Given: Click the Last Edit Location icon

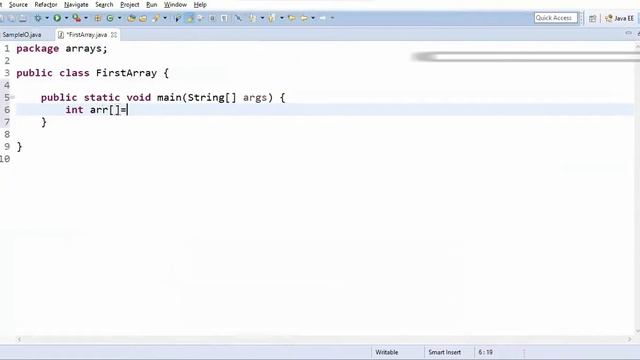Looking at the screenshot, I should [291, 18].
